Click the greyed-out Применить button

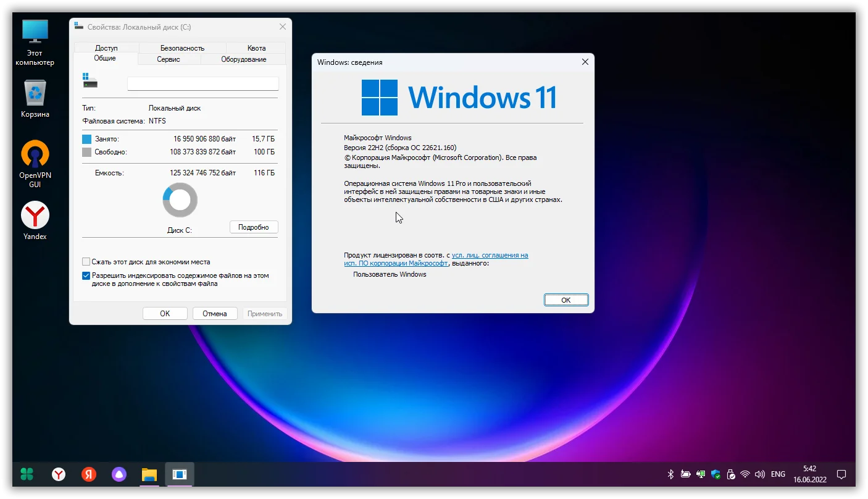(x=265, y=314)
